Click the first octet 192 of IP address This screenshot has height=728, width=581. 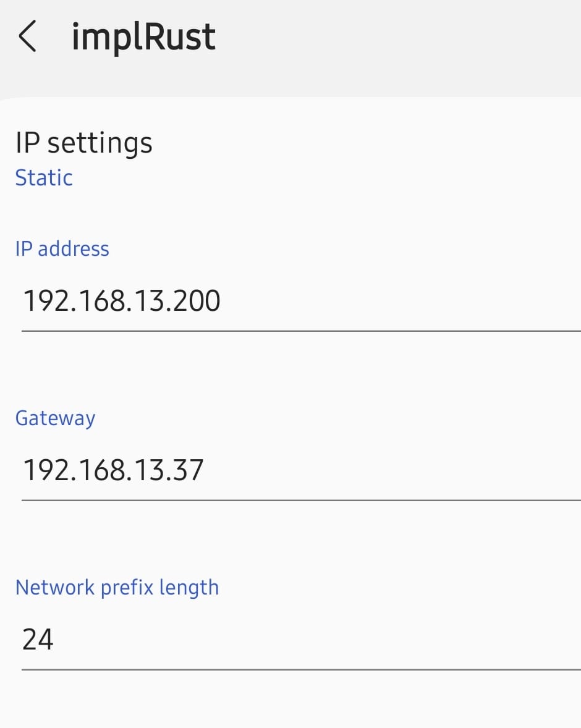[42, 302]
